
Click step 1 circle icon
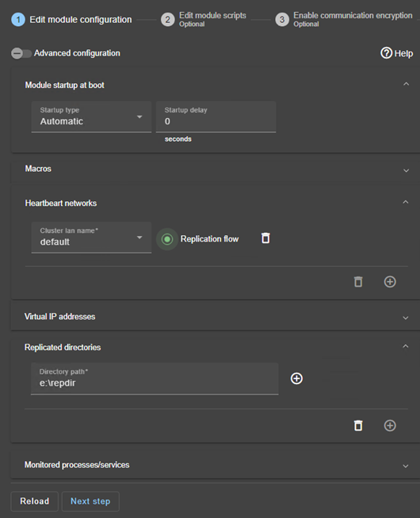click(18, 20)
